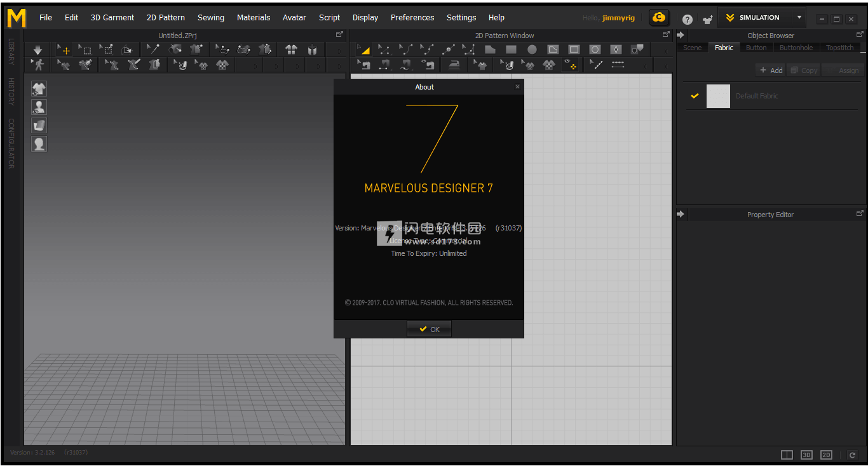The image size is (868, 466).
Task: Switch to 3D-only view layout
Action: coord(806,455)
